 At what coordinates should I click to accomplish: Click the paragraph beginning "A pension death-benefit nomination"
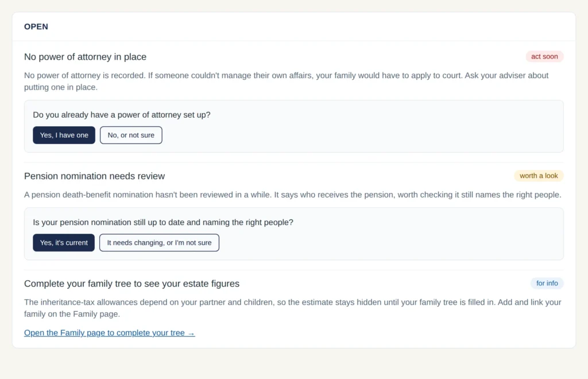pos(293,195)
